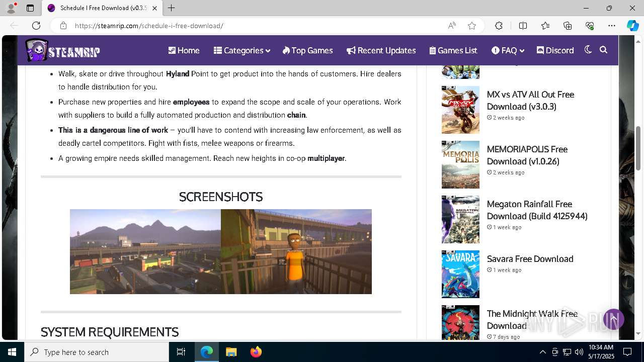This screenshot has height=362, width=644.
Task: Open The Midnight Walk Free Download link
Action: 532,320
